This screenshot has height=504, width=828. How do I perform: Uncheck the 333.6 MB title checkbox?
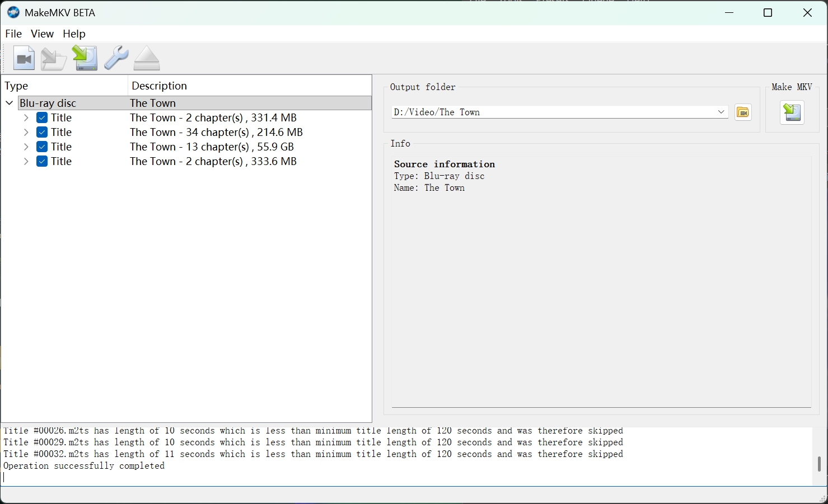(42, 161)
